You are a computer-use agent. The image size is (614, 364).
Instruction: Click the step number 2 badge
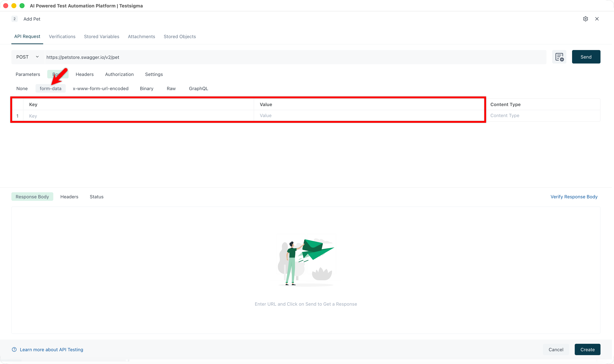(x=15, y=19)
